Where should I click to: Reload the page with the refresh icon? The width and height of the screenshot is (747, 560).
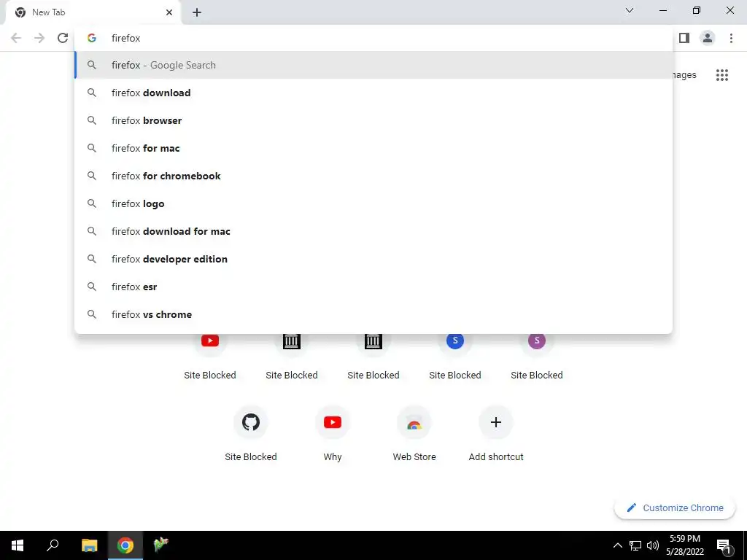tap(63, 38)
